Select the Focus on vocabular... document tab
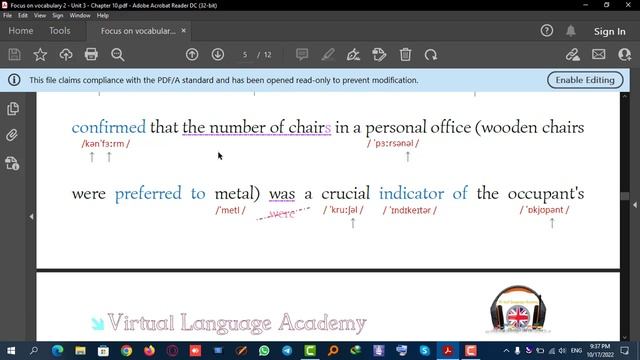Image resolution: width=640 pixels, height=360 pixels. 138,31
